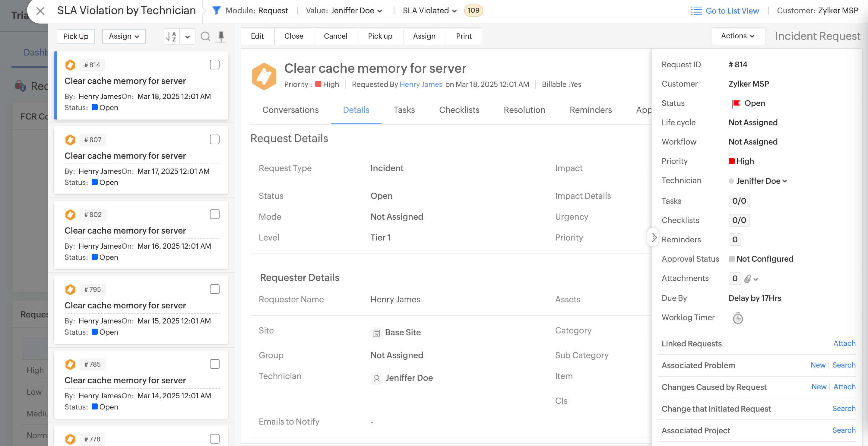Tick the checkbox on request #807

tap(215, 140)
